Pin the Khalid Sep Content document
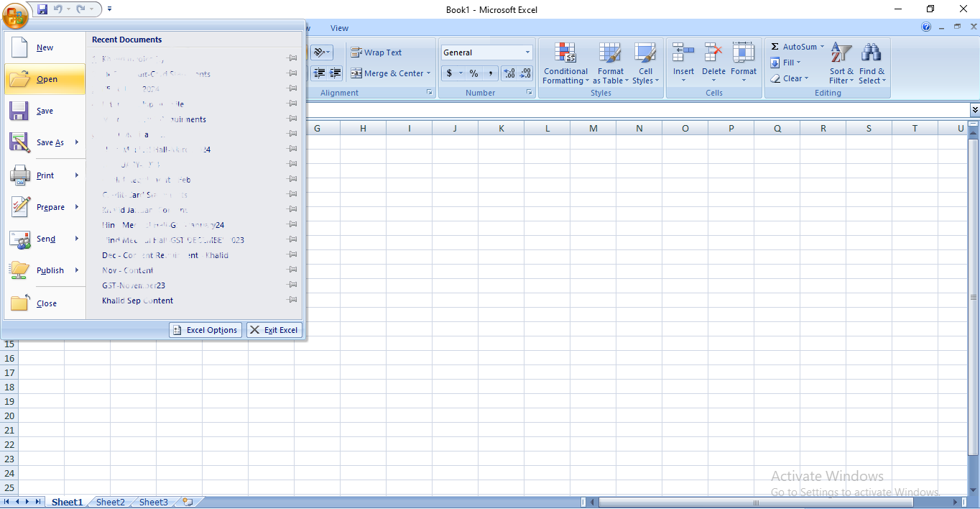 (x=292, y=301)
